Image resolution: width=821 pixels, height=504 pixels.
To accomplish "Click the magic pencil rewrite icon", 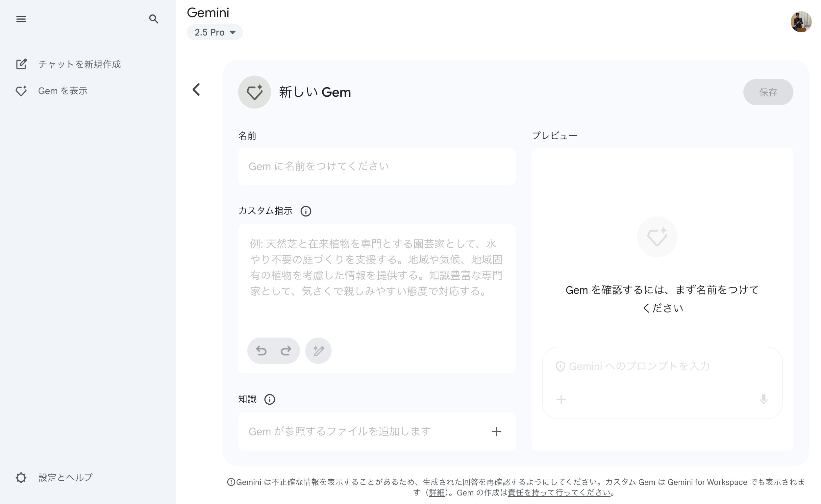I will [318, 351].
